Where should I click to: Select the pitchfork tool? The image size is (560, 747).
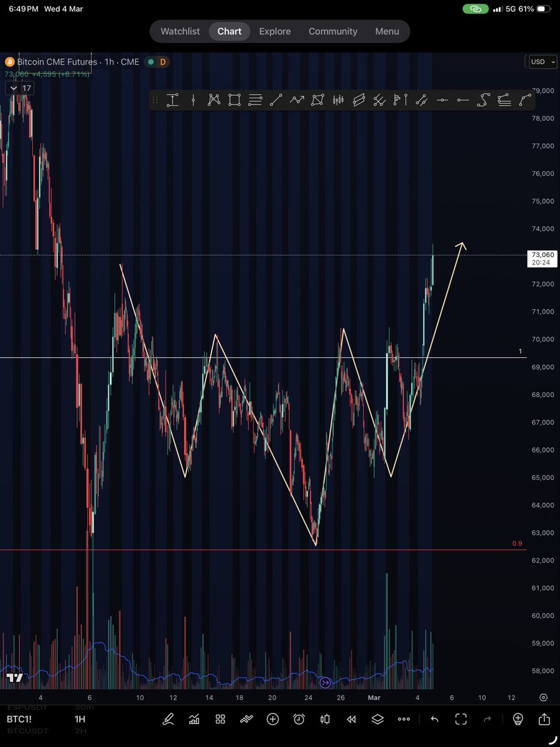(380, 100)
